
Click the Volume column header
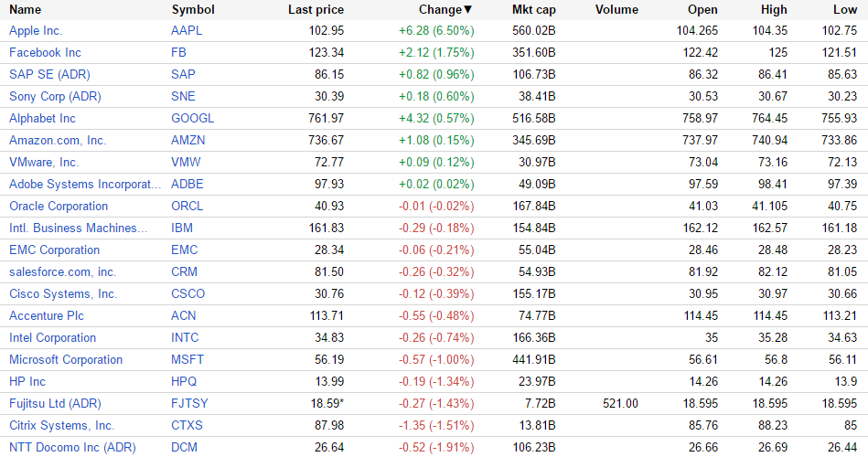(616, 9)
